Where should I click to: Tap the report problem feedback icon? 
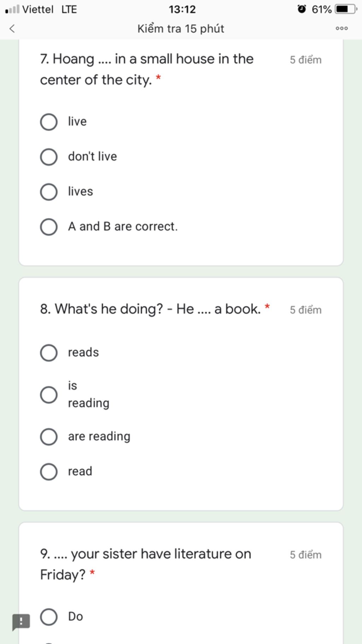21,622
